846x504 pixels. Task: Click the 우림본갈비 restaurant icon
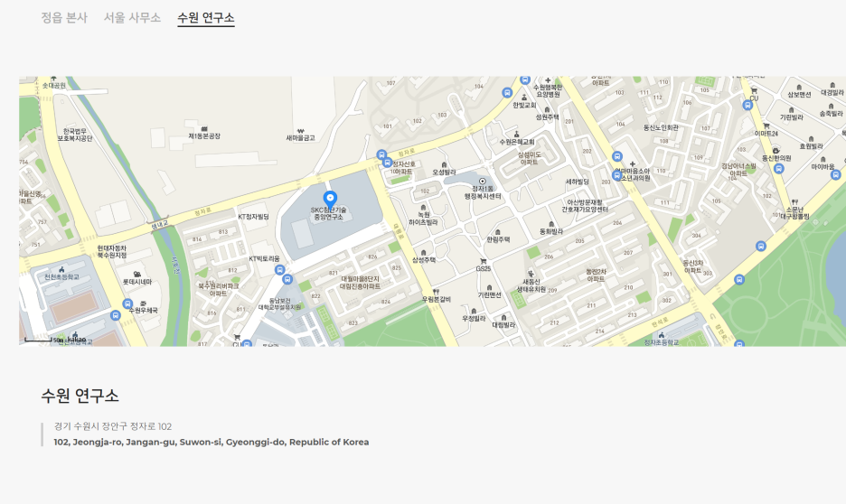pos(436,291)
